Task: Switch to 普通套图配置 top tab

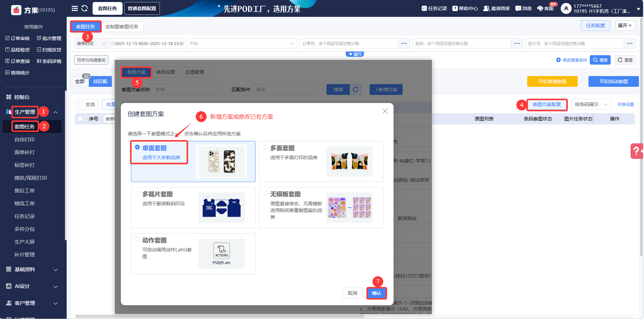Action: (142, 8)
